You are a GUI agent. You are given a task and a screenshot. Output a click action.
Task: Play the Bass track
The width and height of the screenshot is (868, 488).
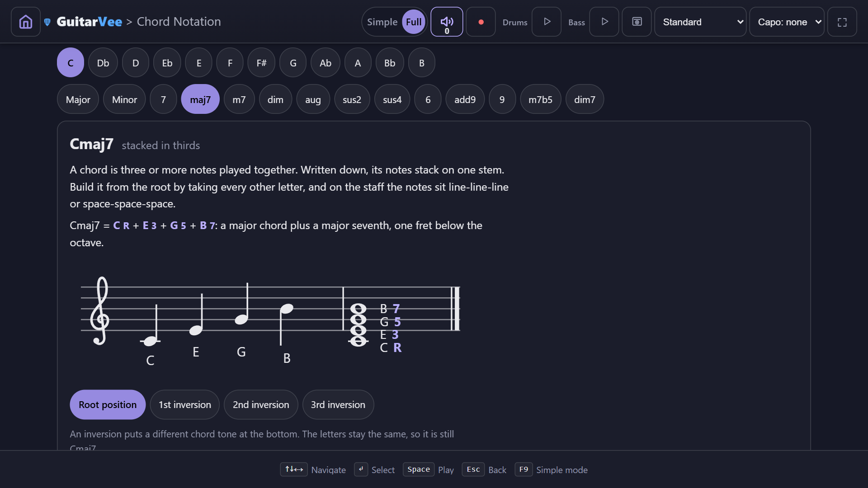click(604, 22)
